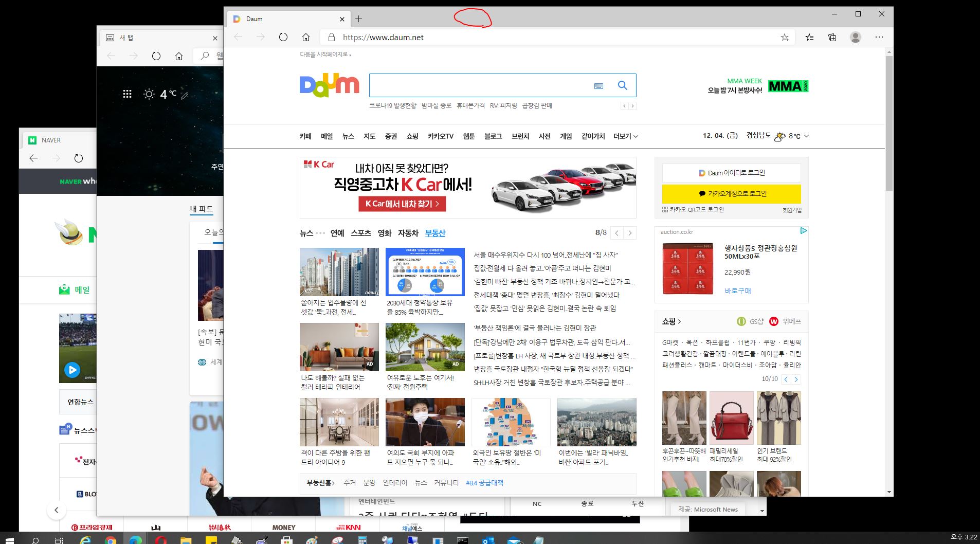The height and width of the screenshot is (544, 980).
Task: Open 다음을 시작페이지로 link
Action: [x=324, y=54]
